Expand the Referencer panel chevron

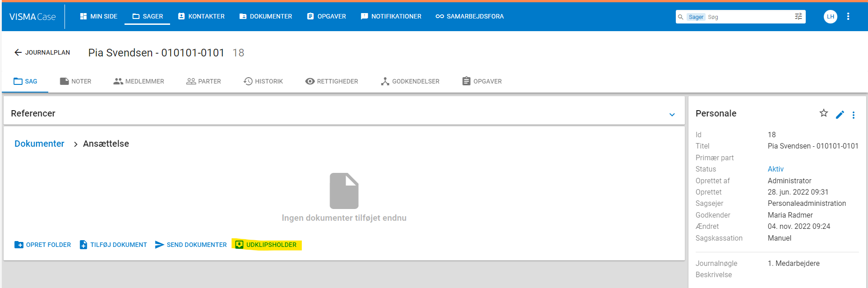pos(672,114)
